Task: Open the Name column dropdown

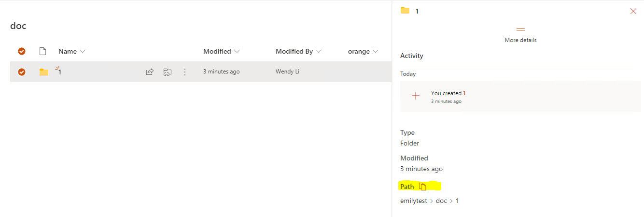Action: pos(83,51)
